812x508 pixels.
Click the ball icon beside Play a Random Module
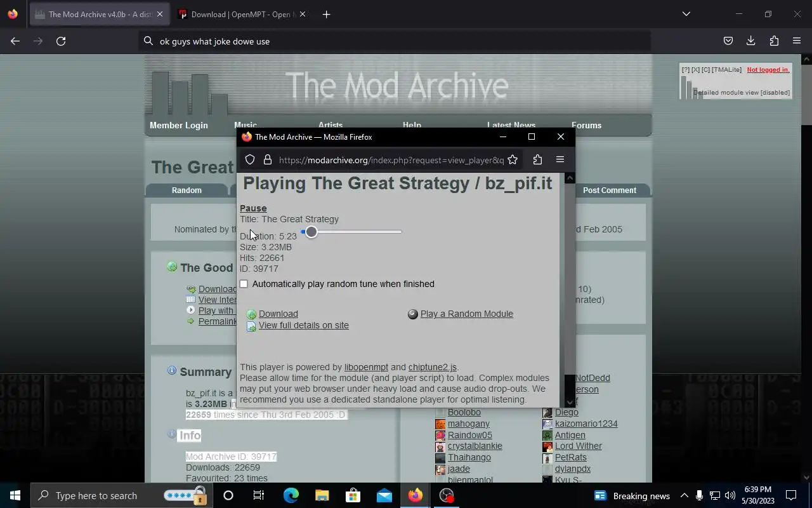point(413,314)
